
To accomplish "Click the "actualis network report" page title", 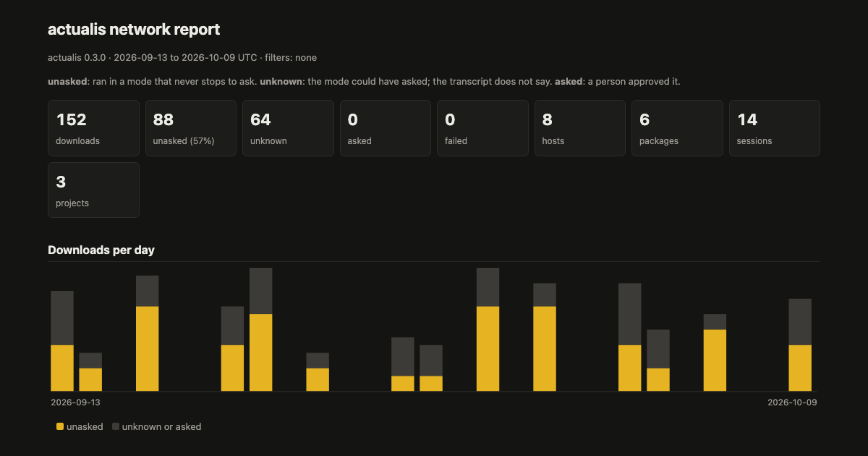I will [134, 30].
